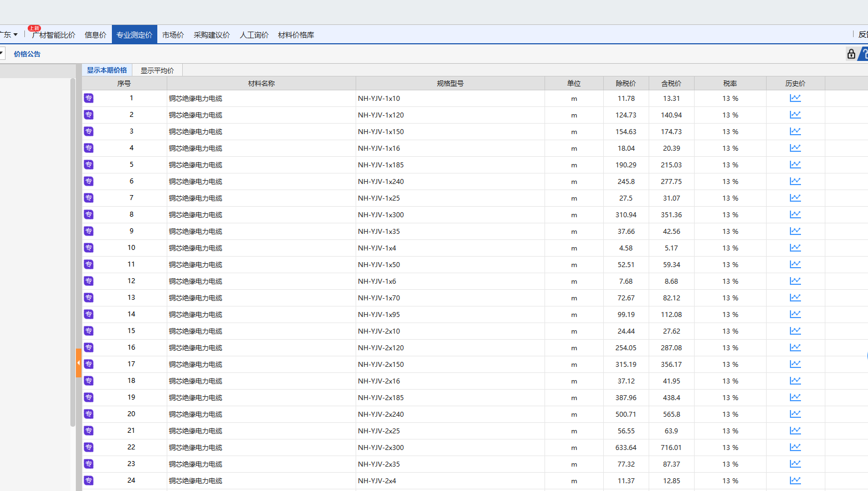The image size is (868, 491).
Task: Click the lock icon at top right
Action: pyautogui.click(x=851, y=54)
